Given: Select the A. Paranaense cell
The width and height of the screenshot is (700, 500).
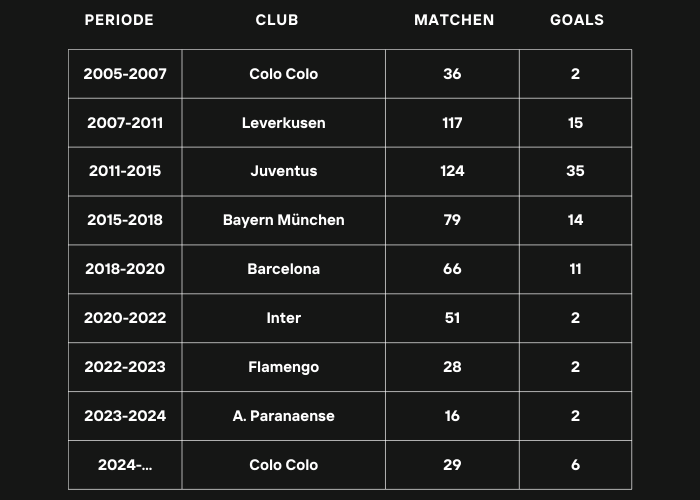Looking at the screenshot, I should [283, 416].
